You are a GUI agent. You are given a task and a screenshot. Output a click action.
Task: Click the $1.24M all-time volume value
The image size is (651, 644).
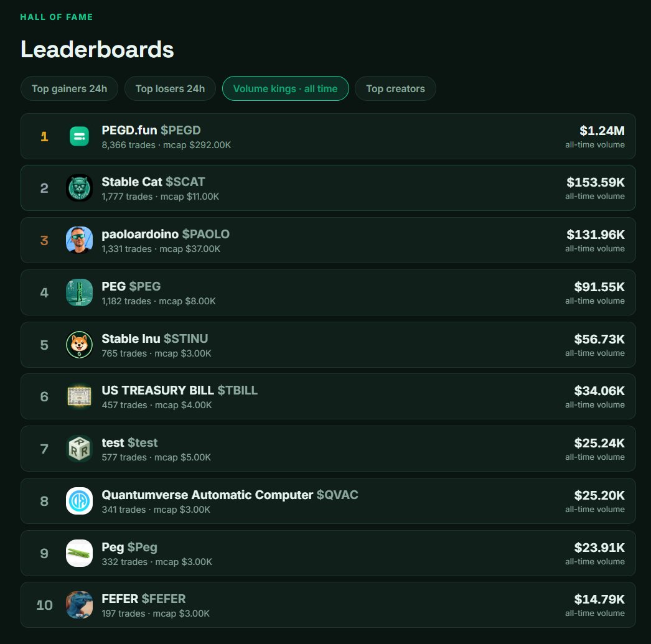[x=602, y=131]
